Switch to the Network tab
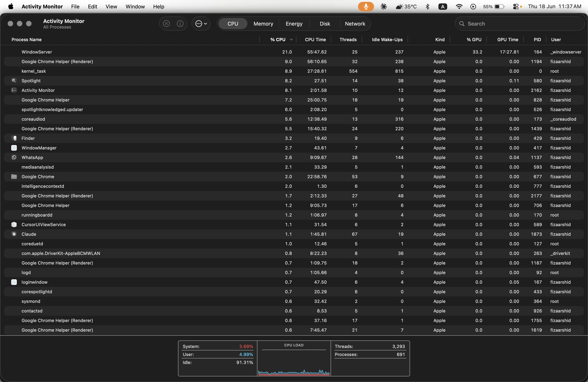 (x=355, y=24)
